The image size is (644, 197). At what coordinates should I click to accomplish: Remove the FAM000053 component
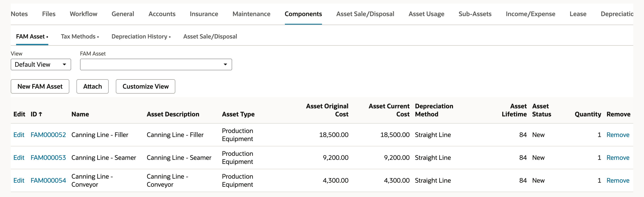pyautogui.click(x=618, y=157)
